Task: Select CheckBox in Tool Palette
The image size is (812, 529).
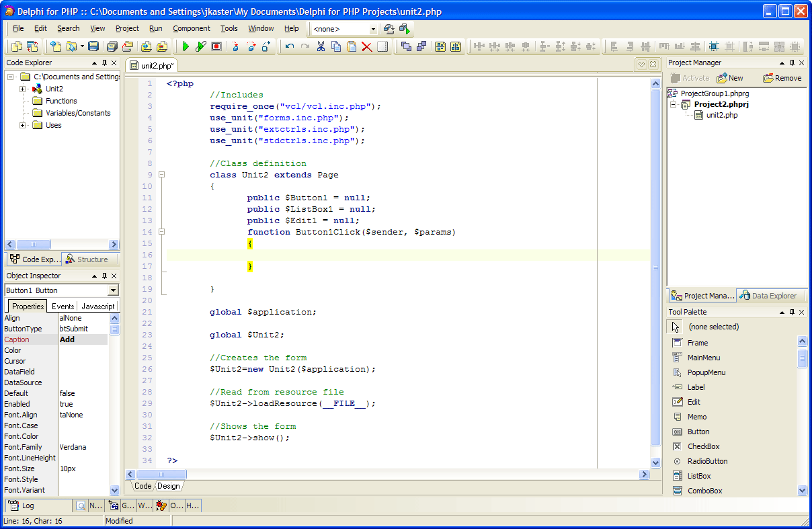Action: coord(696,446)
